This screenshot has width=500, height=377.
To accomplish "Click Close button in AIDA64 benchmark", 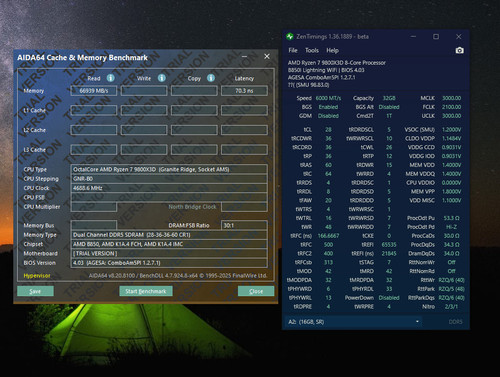I will (256, 291).
